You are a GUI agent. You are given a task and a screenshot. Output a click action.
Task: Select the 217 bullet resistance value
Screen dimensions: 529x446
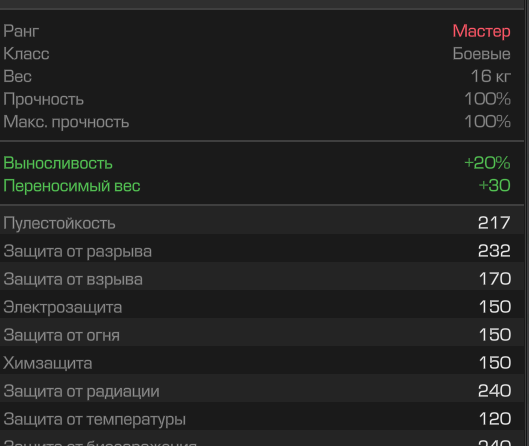pos(494,223)
